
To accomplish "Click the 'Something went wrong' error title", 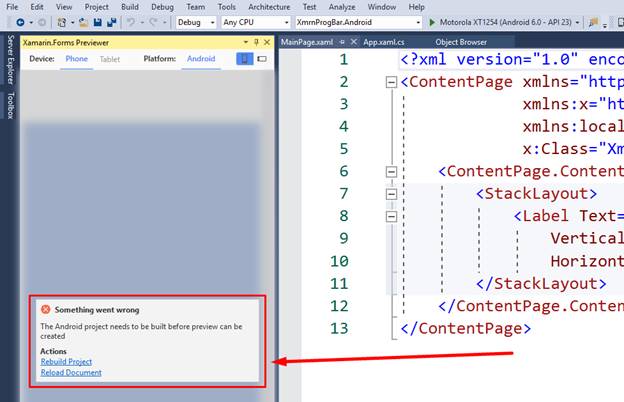I will pos(97,310).
